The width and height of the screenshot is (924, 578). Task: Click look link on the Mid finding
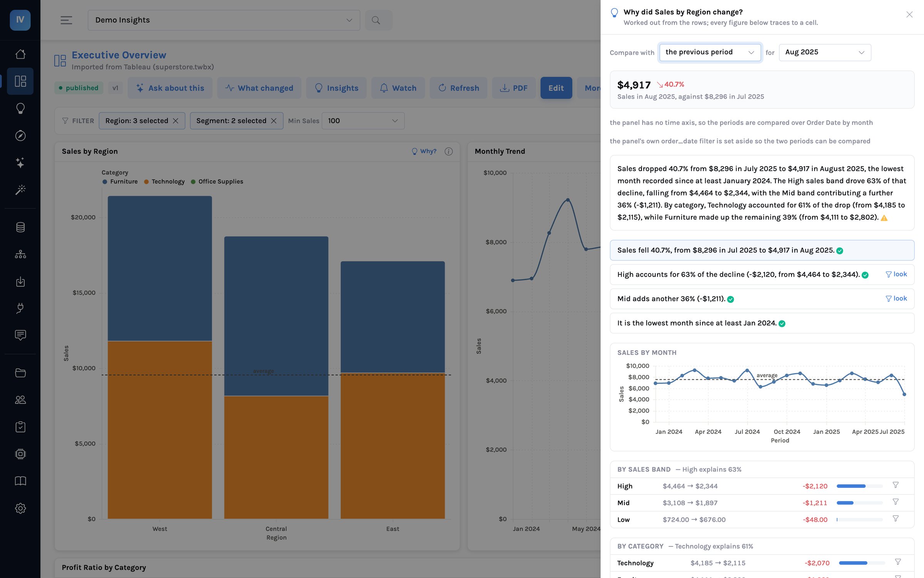point(896,298)
